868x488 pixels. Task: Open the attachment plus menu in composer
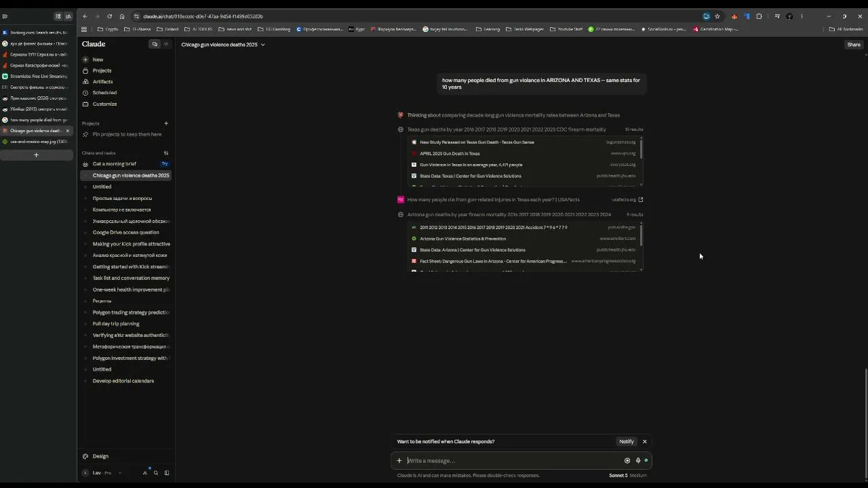pos(399,461)
